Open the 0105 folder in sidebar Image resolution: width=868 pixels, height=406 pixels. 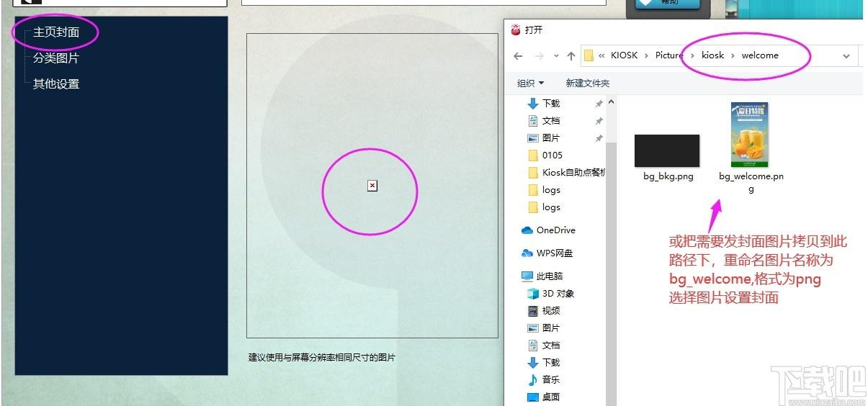(552, 155)
